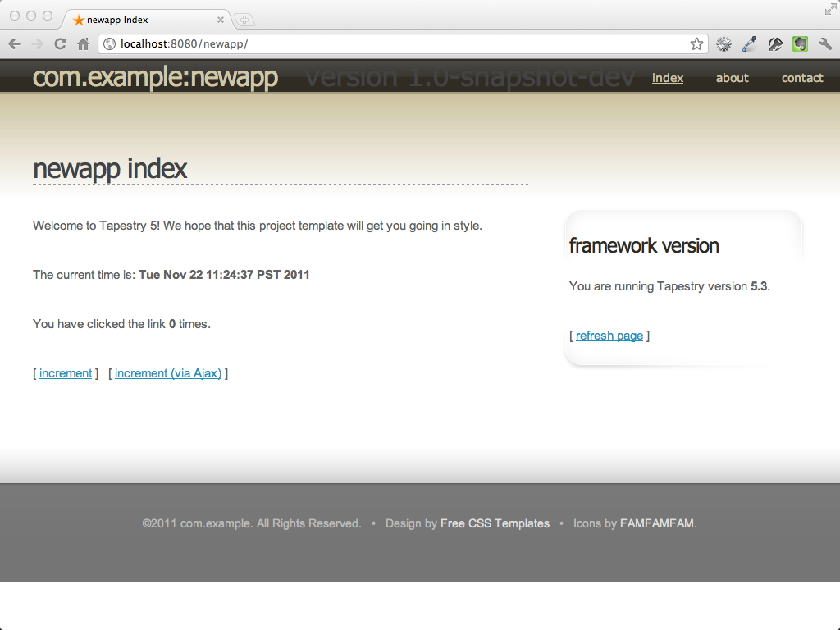
Task: Open the Evernote elephant extension
Action: click(800, 44)
